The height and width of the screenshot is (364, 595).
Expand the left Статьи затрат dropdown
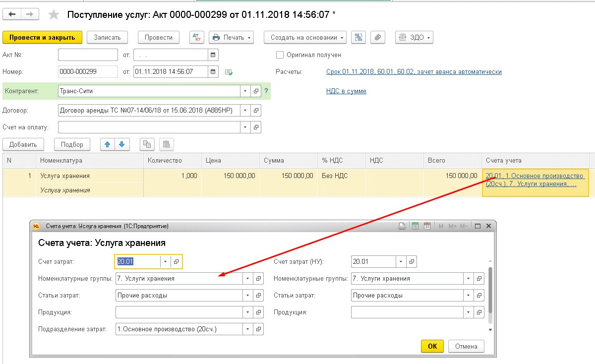coord(248,296)
